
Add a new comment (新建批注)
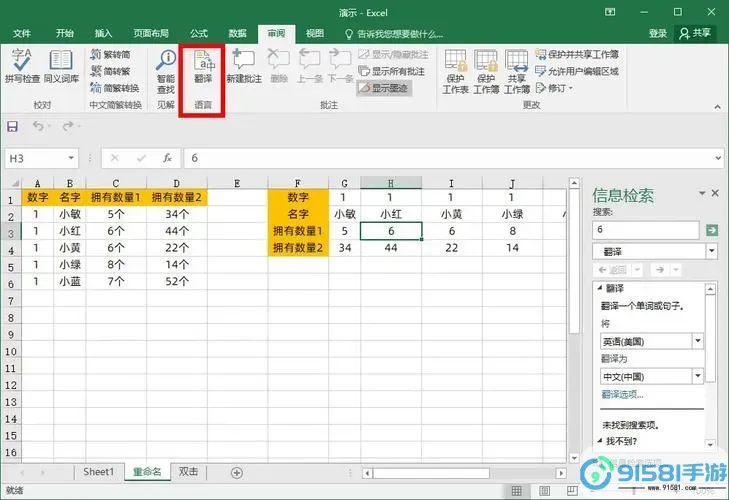(244, 67)
